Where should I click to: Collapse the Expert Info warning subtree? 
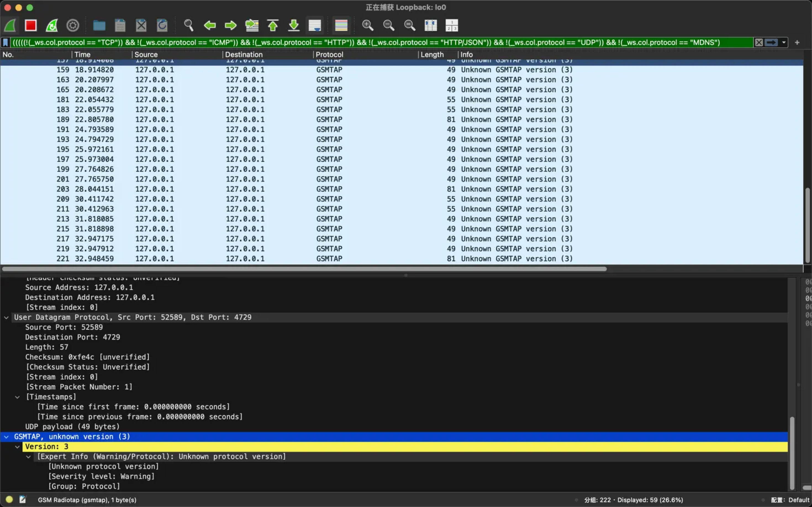pos(28,457)
